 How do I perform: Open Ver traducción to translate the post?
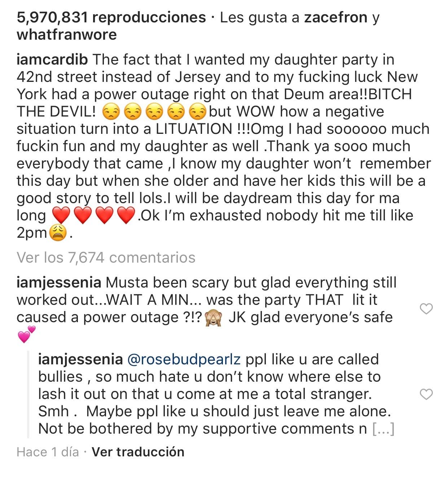(137, 451)
